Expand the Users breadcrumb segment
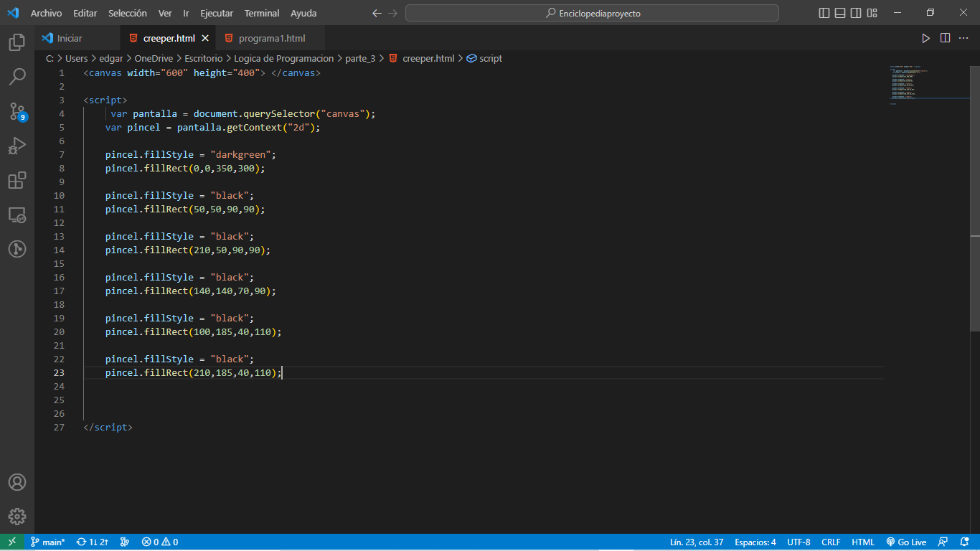This screenshot has width=980, height=551. (76, 59)
